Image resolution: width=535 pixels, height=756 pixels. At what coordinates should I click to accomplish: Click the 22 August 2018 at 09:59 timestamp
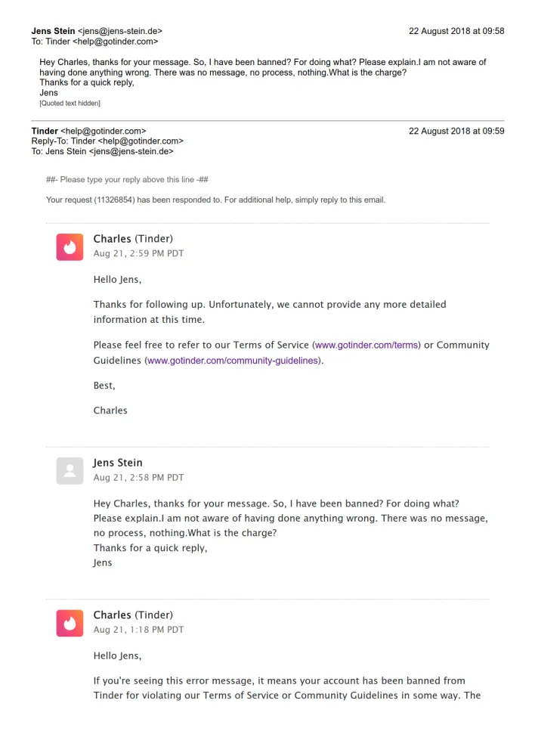pos(456,131)
